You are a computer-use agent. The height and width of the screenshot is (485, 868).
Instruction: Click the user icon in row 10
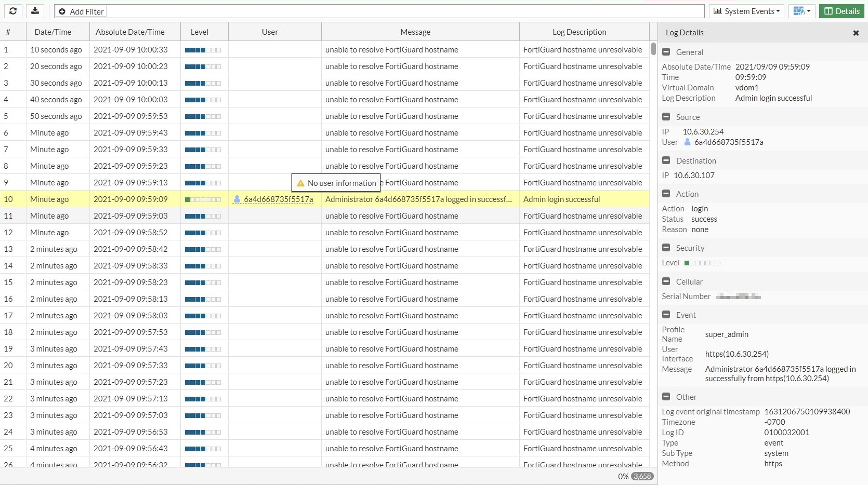237,199
